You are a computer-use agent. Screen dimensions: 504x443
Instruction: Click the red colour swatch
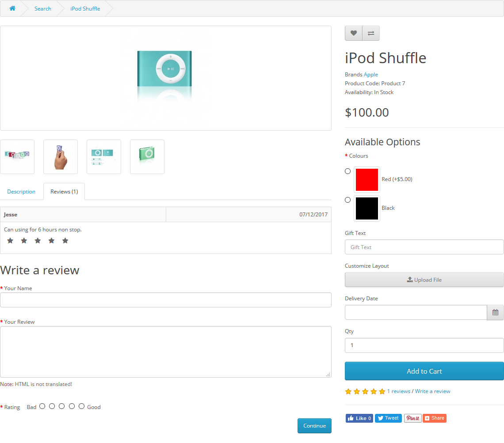pos(367,179)
